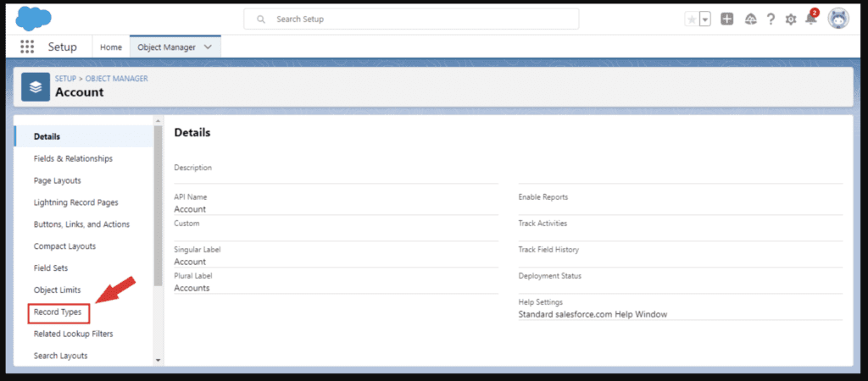The image size is (868, 381).
Task: Open Compact Layouts section
Action: coord(64,246)
